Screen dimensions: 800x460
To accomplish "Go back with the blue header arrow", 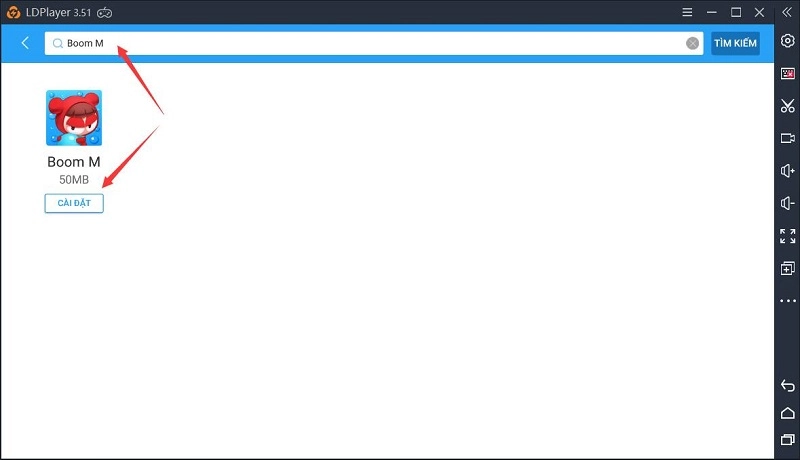I will 25,43.
